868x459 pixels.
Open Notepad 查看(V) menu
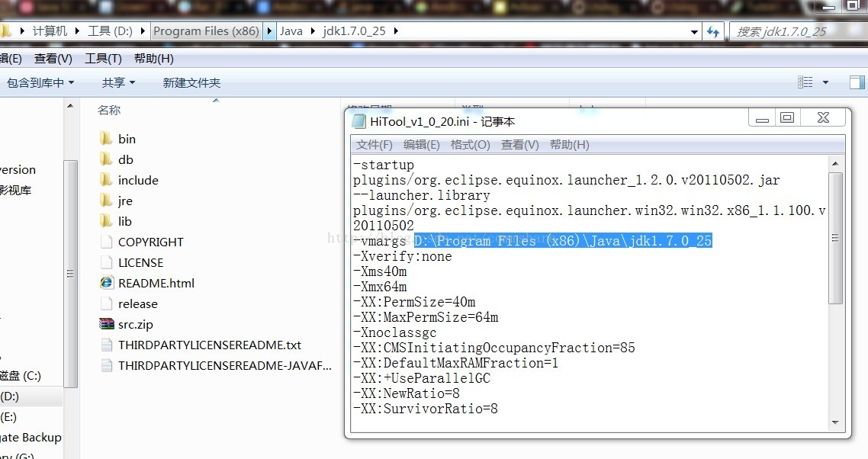[x=519, y=145]
